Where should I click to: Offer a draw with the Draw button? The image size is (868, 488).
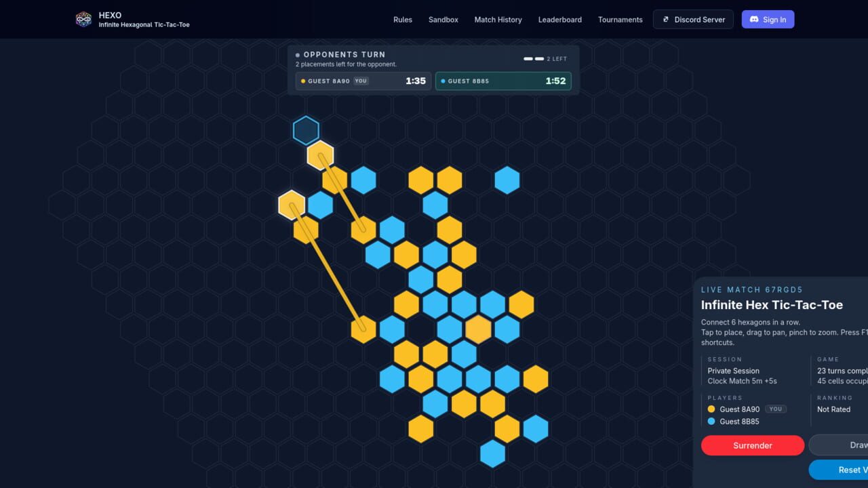(839, 445)
